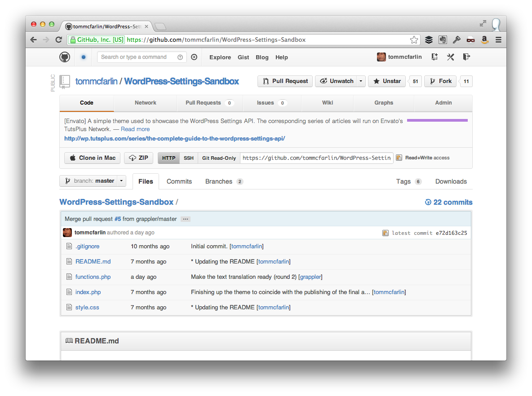The image size is (532, 396).
Task: Click the GitHub logo icon
Action: point(65,57)
